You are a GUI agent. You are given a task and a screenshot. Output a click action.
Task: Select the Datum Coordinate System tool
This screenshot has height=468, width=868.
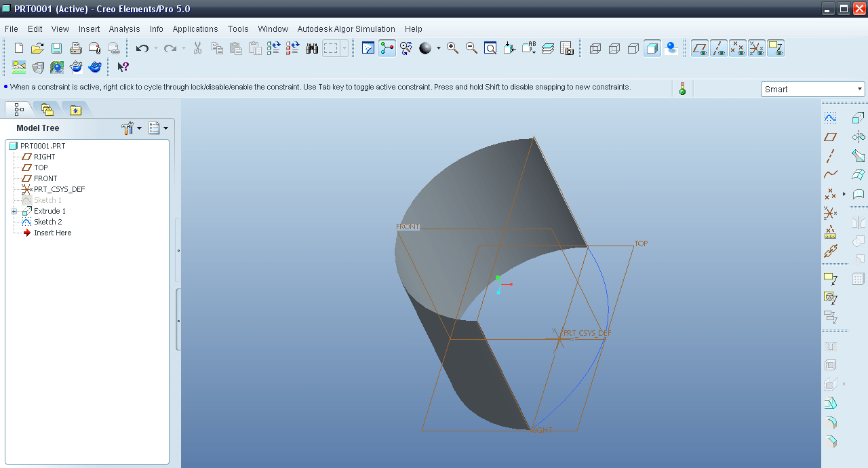click(830, 213)
